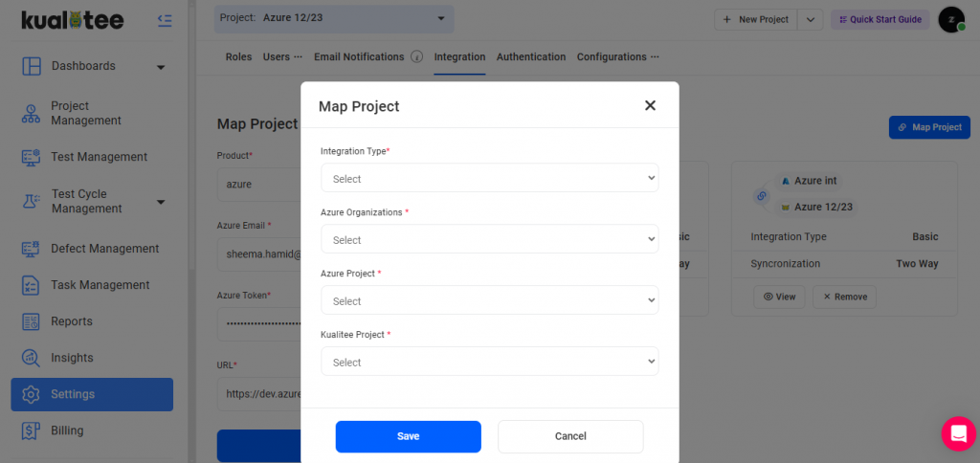Click the Product input field
The image size is (980, 463).
click(x=258, y=185)
